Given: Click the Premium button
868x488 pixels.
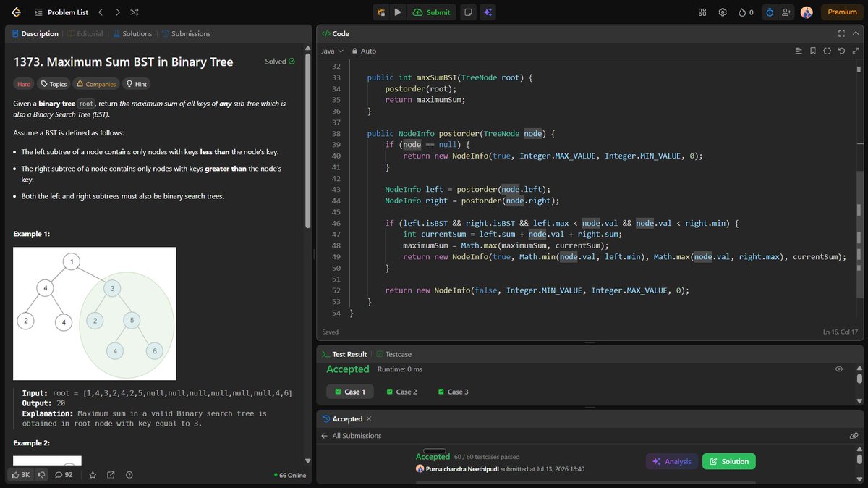Looking at the screenshot, I should point(842,12).
